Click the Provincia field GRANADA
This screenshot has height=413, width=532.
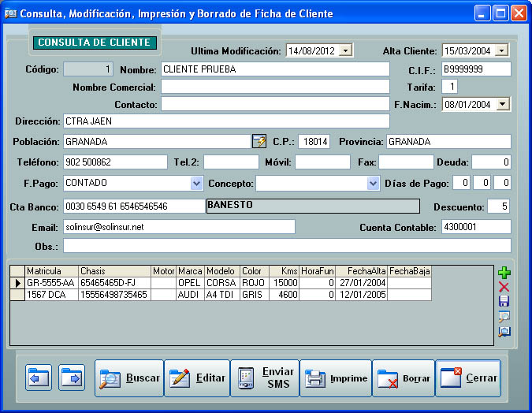tap(448, 142)
